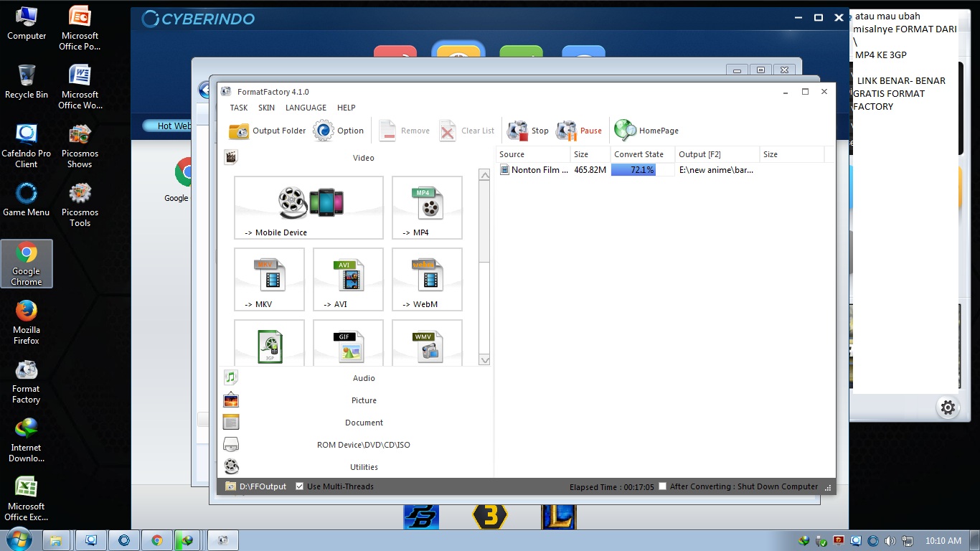Expand the Utilities category section
The image size is (980, 551).
click(355, 467)
